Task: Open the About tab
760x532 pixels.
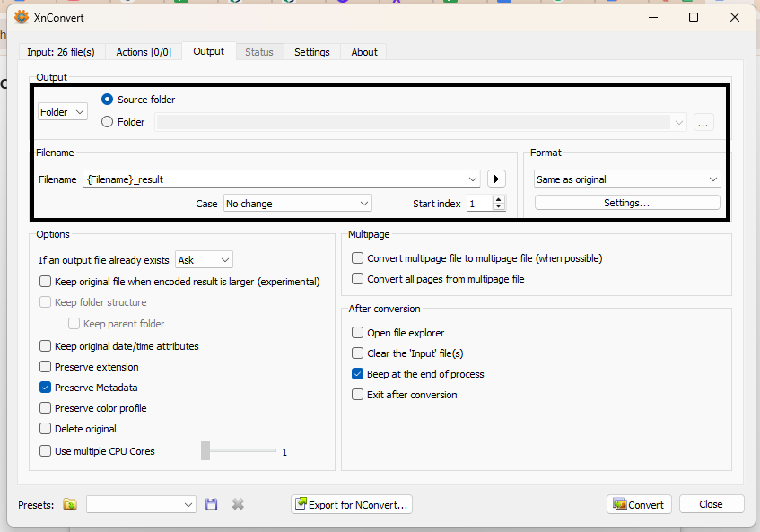Action: (x=364, y=52)
